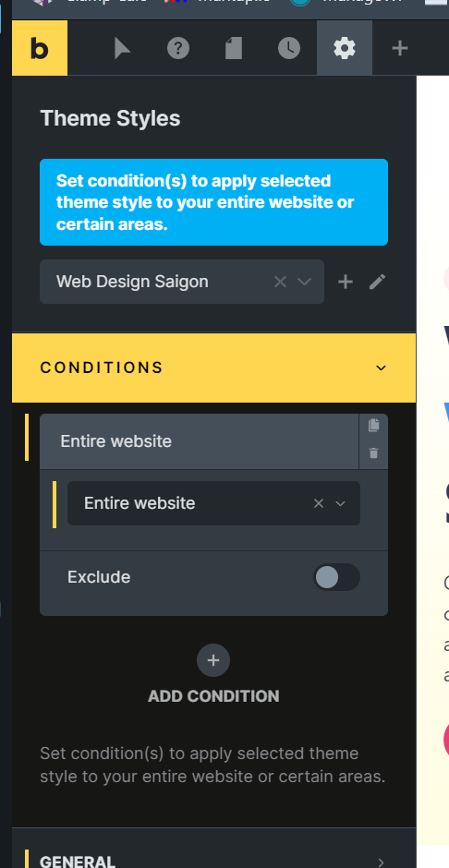
Task: Select the Entire website condition header row
Action: coord(200,441)
